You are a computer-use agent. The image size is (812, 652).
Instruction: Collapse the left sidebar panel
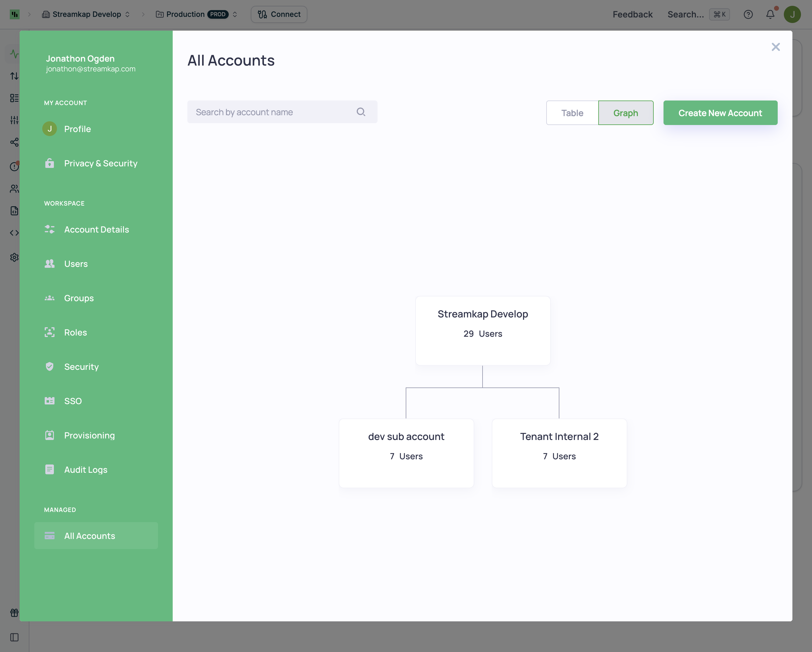[x=14, y=637]
